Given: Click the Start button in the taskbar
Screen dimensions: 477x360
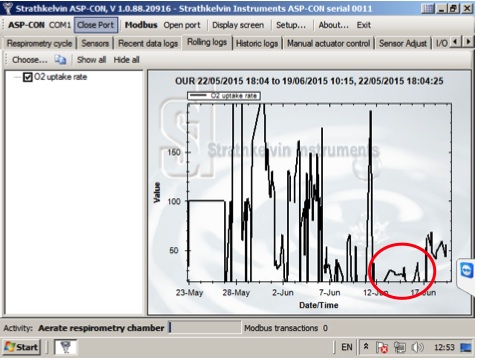Looking at the screenshot, I should [x=22, y=347].
